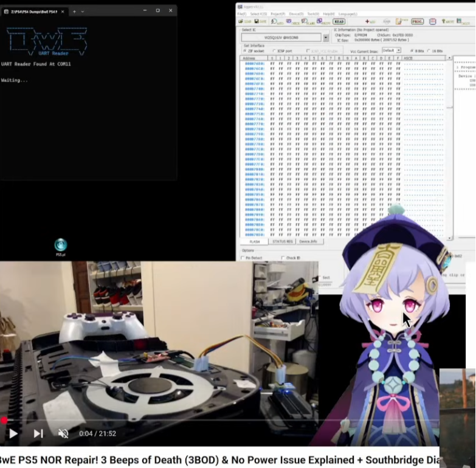This screenshot has width=476, height=468.
Task: Open the File(F) menu
Action: 241,14
